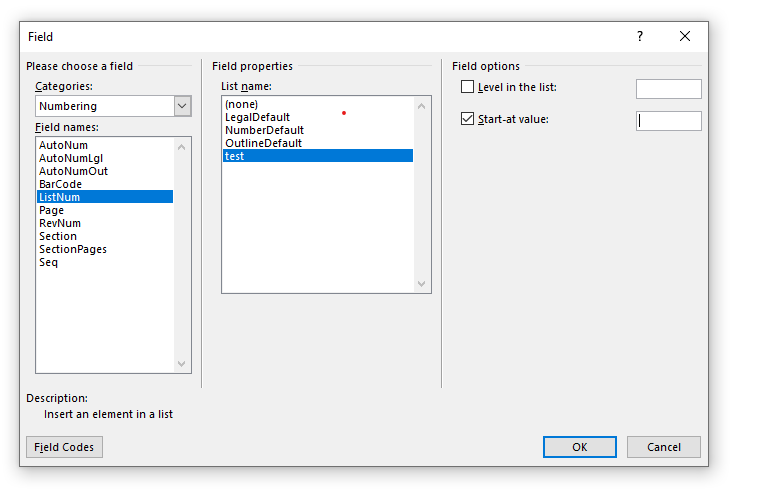Uncheck the Start-at value checkbox

(x=467, y=119)
